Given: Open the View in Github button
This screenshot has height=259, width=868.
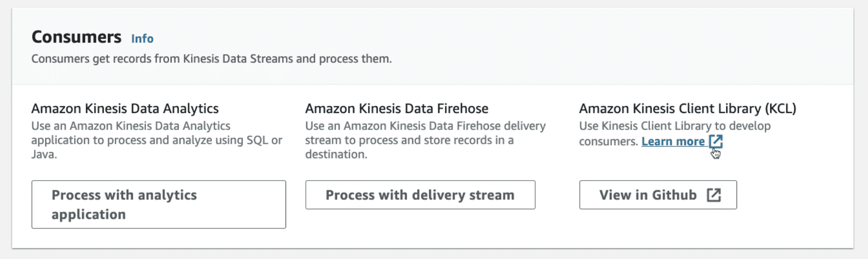Looking at the screenshot, I should [657, 195].
